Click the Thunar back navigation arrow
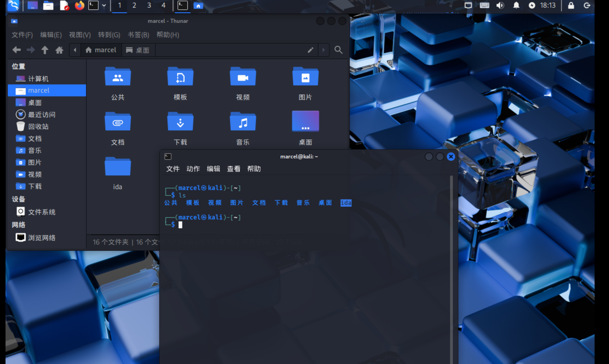 click(17, 50)
